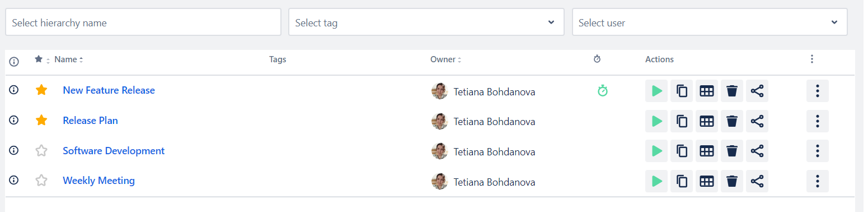Show info for Release Plan row
Viewport: 868px width, 212px height.
tap(15, 119)
